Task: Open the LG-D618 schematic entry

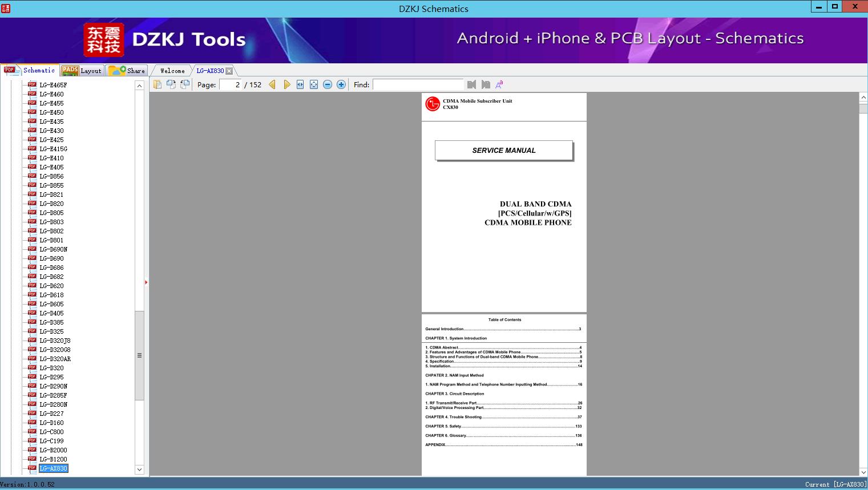Action: (51, 295)
